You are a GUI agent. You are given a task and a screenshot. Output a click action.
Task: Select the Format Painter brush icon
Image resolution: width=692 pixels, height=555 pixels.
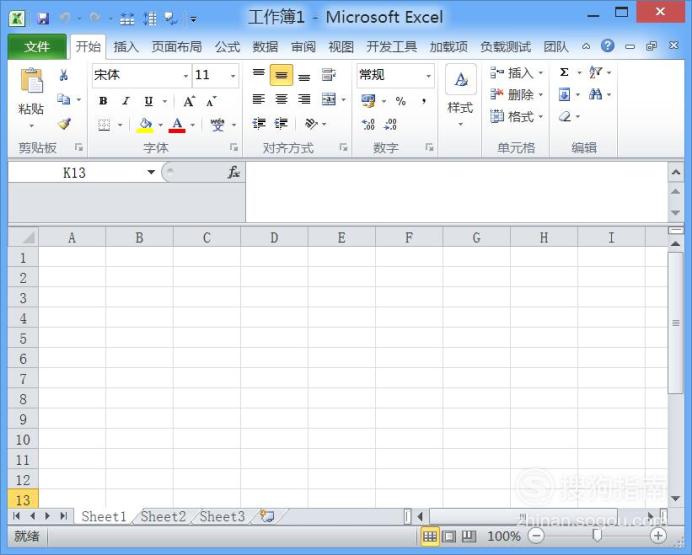pyautogui.click(x=64, y=124)
